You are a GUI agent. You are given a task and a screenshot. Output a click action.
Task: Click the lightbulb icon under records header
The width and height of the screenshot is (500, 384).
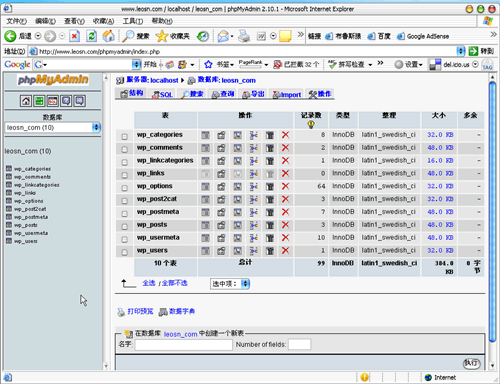click(311, 125)
